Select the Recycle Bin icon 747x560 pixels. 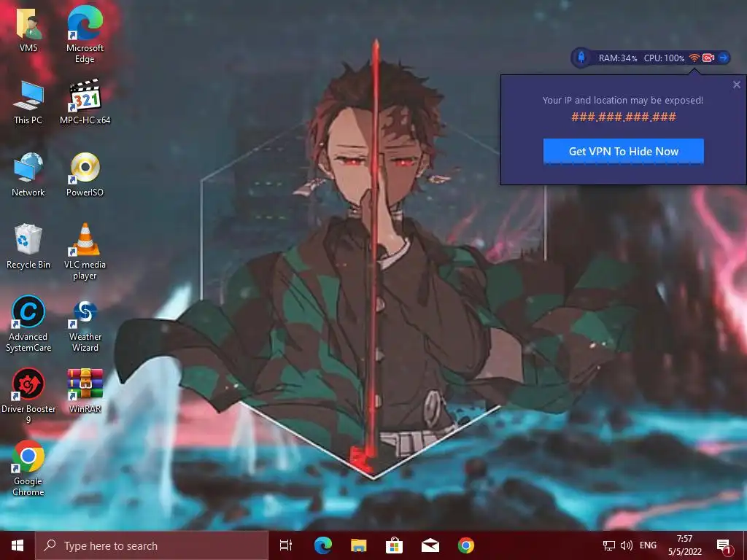[28, 246]
